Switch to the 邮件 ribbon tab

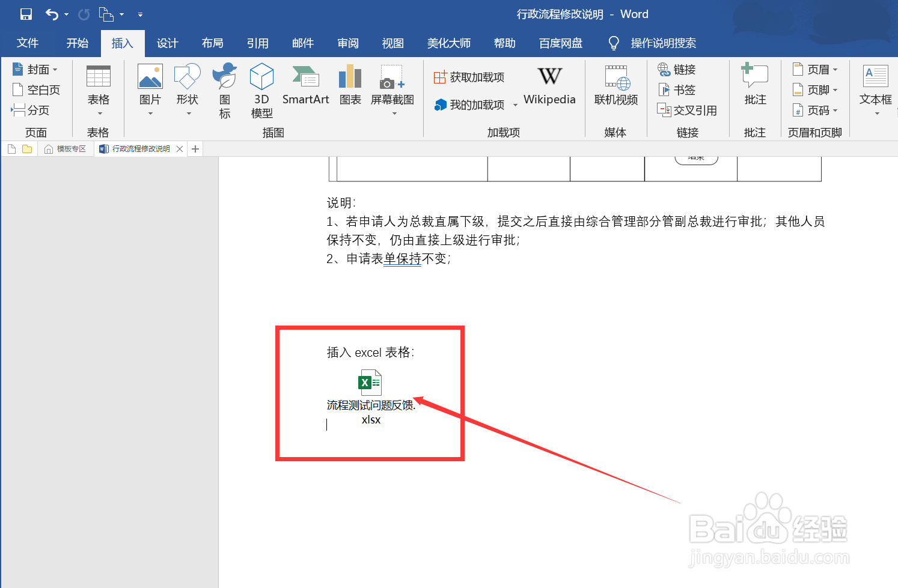[x=303, y=43]
